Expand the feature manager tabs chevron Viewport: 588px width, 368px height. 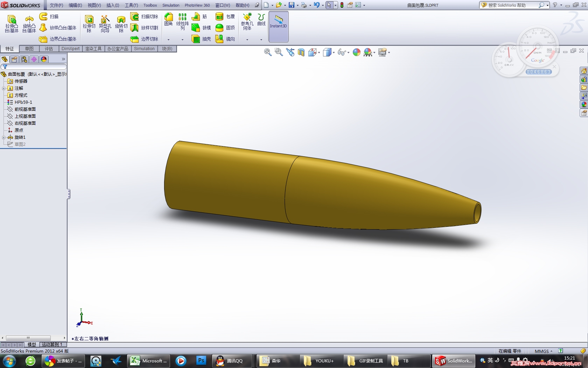[x=63, y=59]
